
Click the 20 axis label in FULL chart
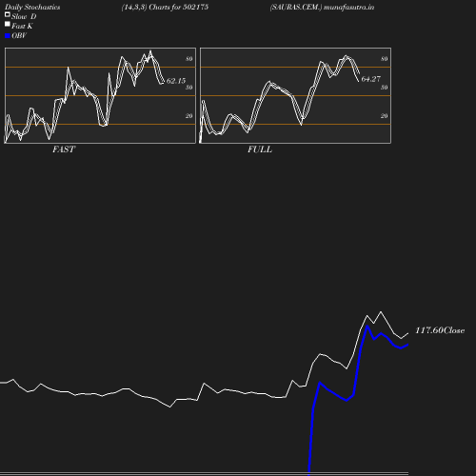(385, 116)
